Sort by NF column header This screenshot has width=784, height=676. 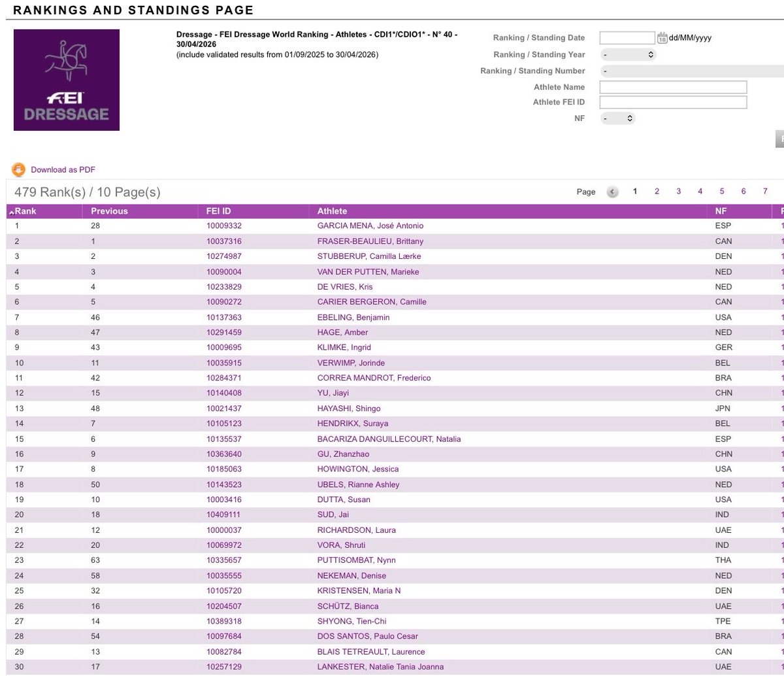[x=721, y=211]
